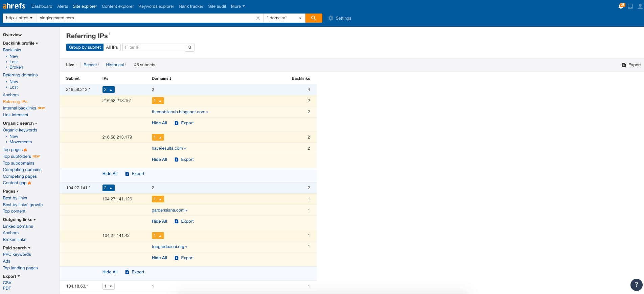The image size is (644, 294).
Task: Switch to the Recent tab
Action: coord(90,65)
